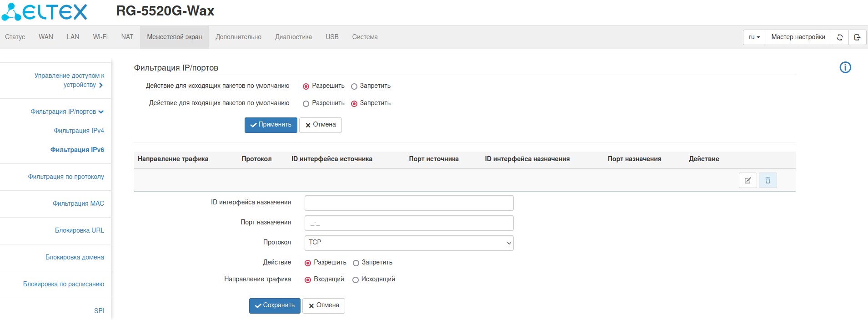Viewport: 868px width, 320px height.
Task: Click the delete rule trash icon
Action: coord(768,180)
